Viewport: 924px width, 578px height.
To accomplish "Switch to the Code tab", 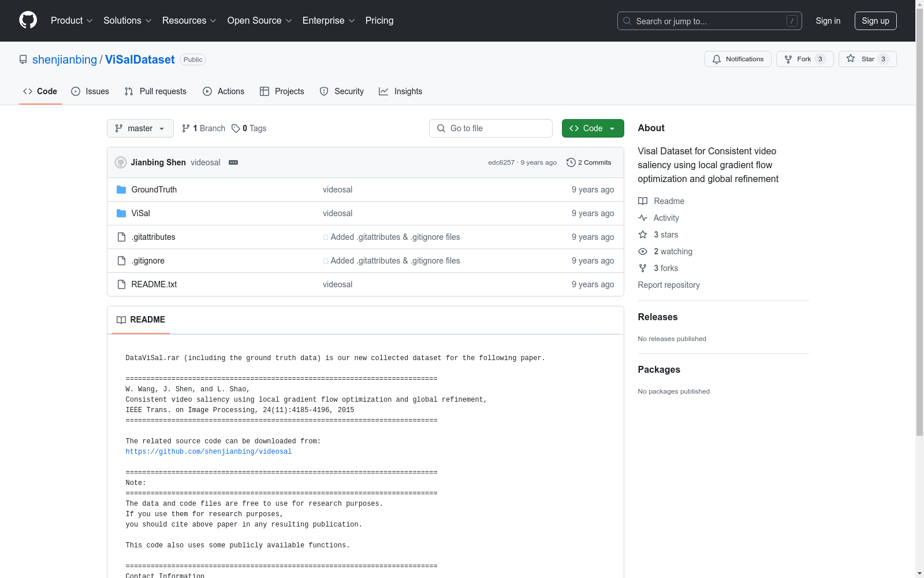I will point(40,91).
